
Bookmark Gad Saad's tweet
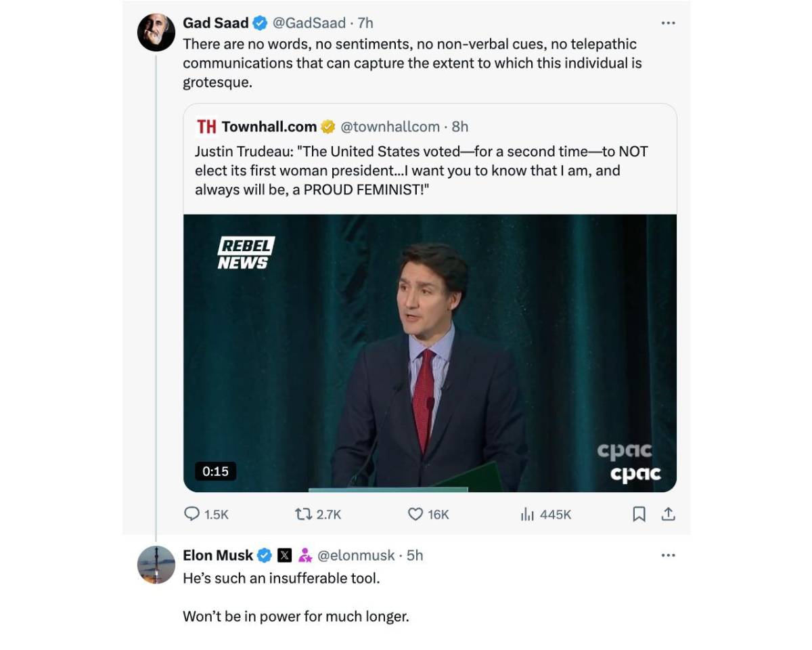point(637,515)
